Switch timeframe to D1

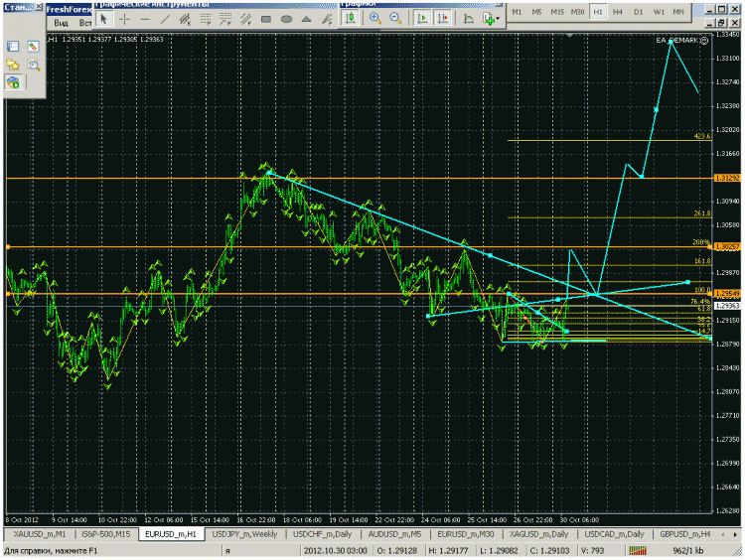click(638, 12)
